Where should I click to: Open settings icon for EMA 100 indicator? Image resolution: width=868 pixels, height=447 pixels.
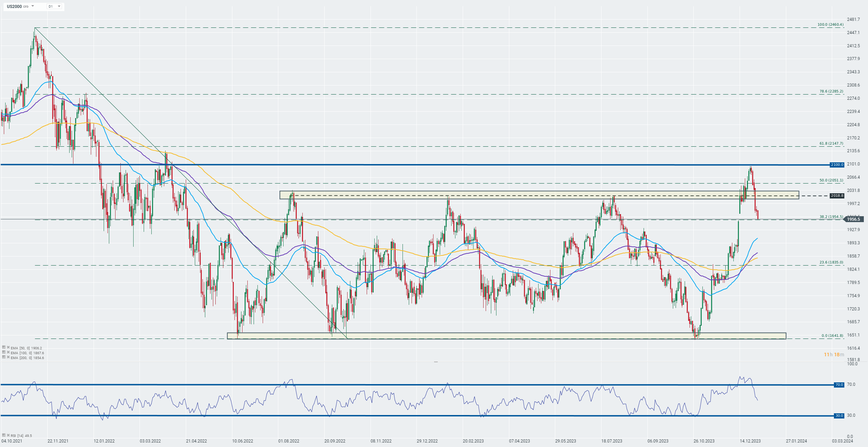click(x=4, y=352)
